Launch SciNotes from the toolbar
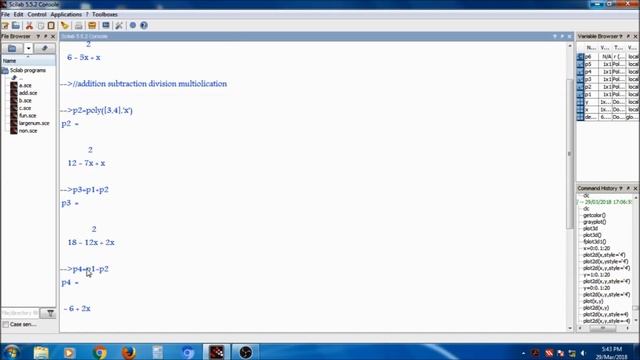This screenshot has width=640, height=360. (x=5, y=25)
